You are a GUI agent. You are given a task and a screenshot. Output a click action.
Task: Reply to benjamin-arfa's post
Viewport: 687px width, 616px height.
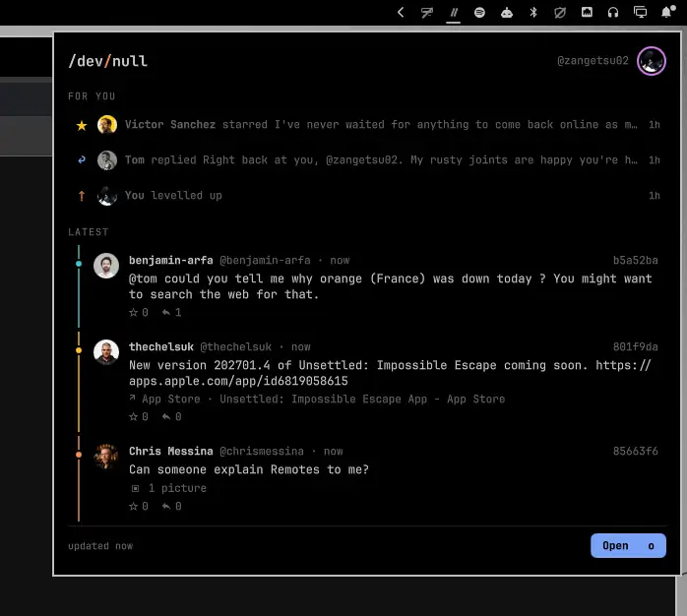click(x=171, y=312)
